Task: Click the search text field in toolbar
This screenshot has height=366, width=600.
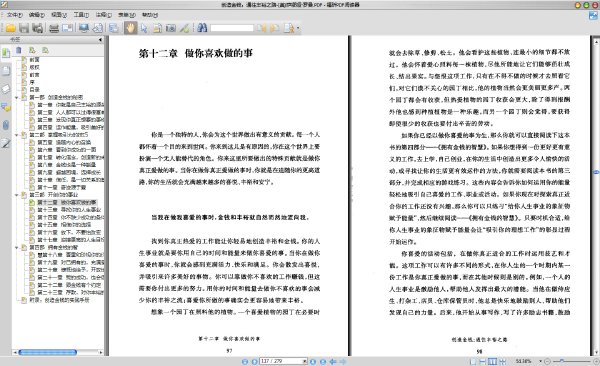Action: pyautogui.click(x=232, y=28)
